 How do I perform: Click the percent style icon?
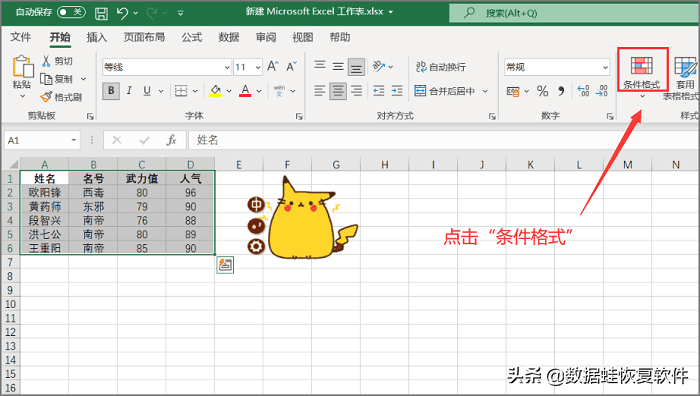pyautogui.click(x=542, y=92)
